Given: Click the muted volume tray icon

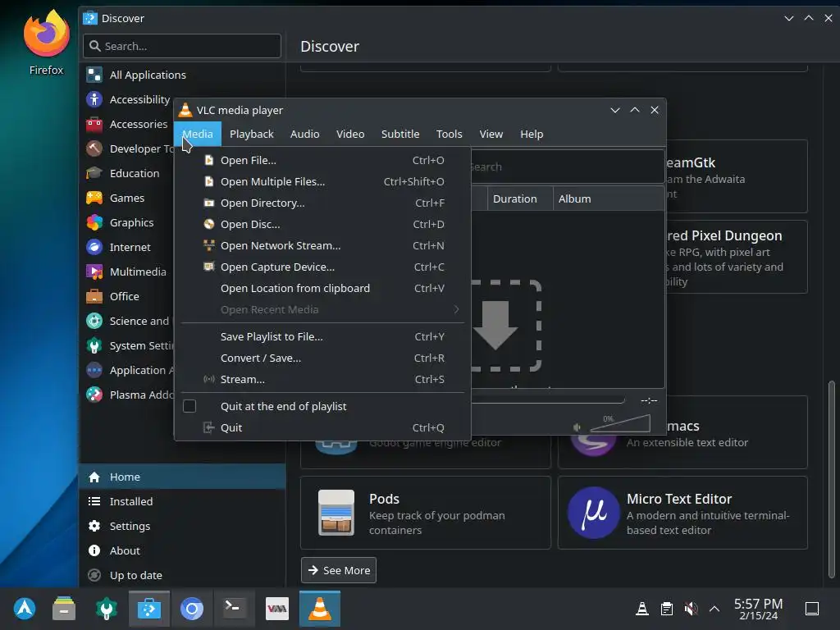Looking at the screenshot, I should click(691, 609).
